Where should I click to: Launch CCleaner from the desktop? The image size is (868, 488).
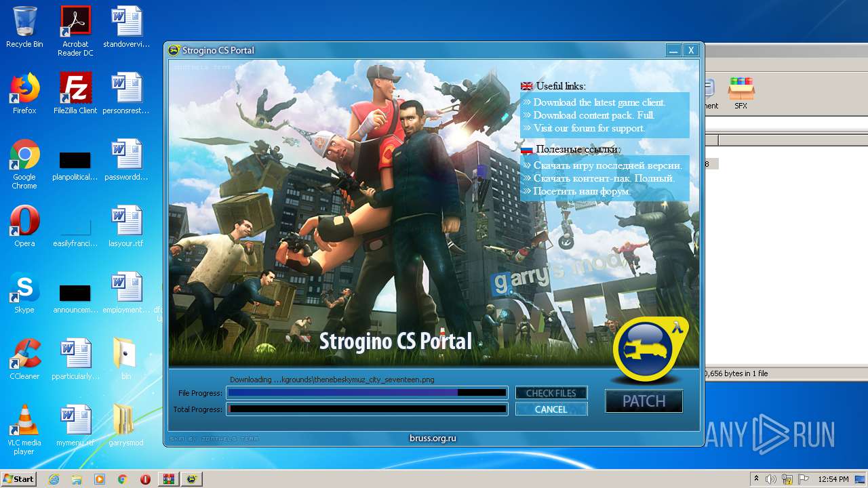pyautogui.click(x=24, y=359)
